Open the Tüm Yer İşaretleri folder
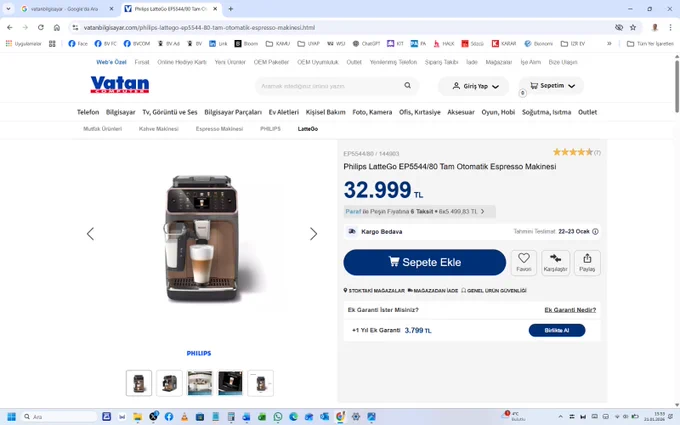The image size is (680, 425). point(651,43)
